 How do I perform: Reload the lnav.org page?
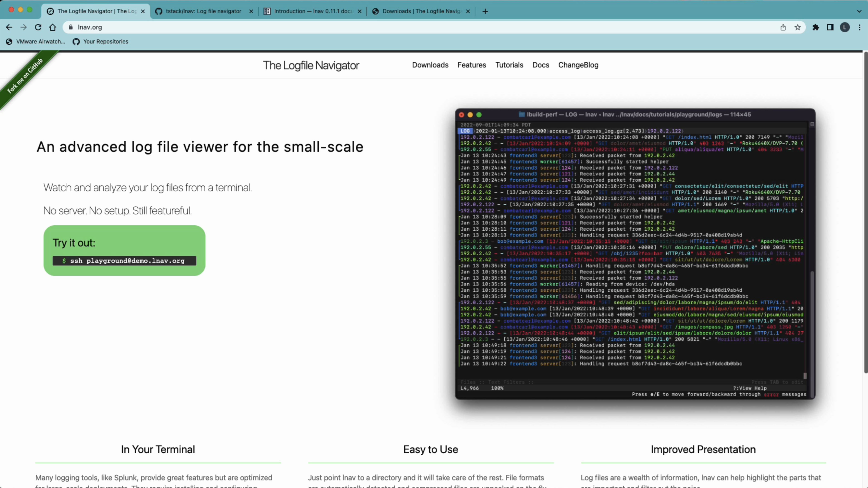click(x=38, y=27)
